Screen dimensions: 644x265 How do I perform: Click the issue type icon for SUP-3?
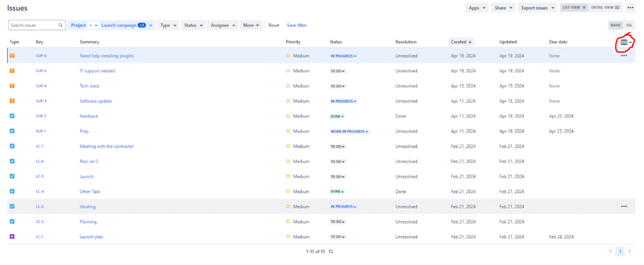12,101
